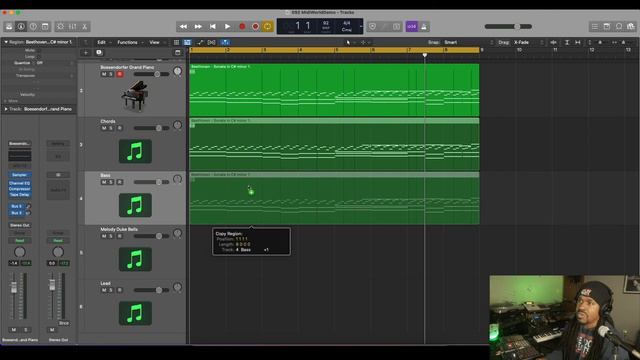Viewport: 640px width, 360px height.
Task: Toggle the purple Count-in button
Action: coord(411,27)
